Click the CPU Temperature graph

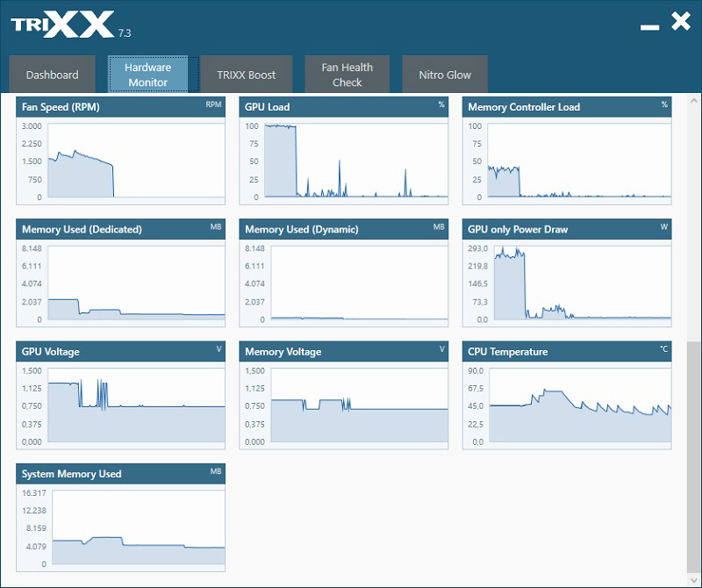580,405
